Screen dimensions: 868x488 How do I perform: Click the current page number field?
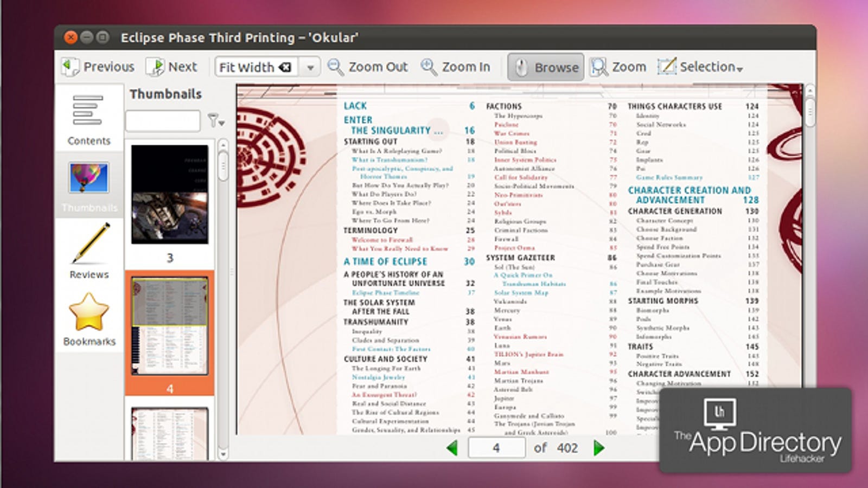496,448
